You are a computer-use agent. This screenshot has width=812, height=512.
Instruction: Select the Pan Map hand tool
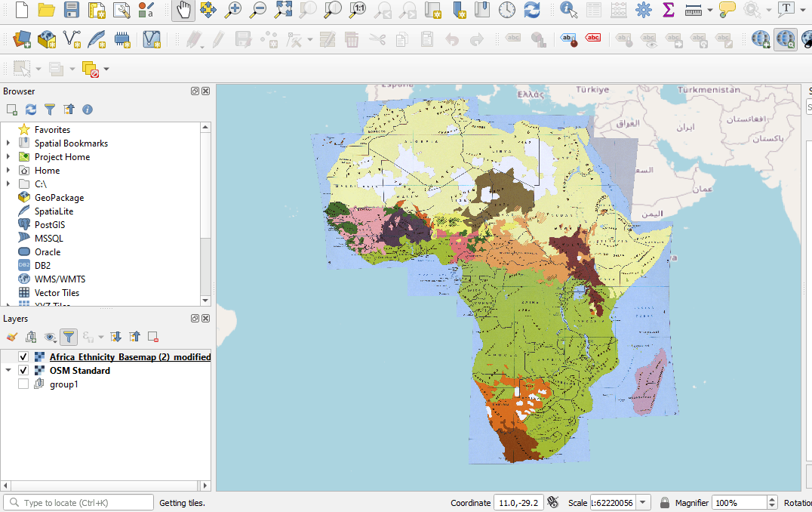(x=183, y=10)
